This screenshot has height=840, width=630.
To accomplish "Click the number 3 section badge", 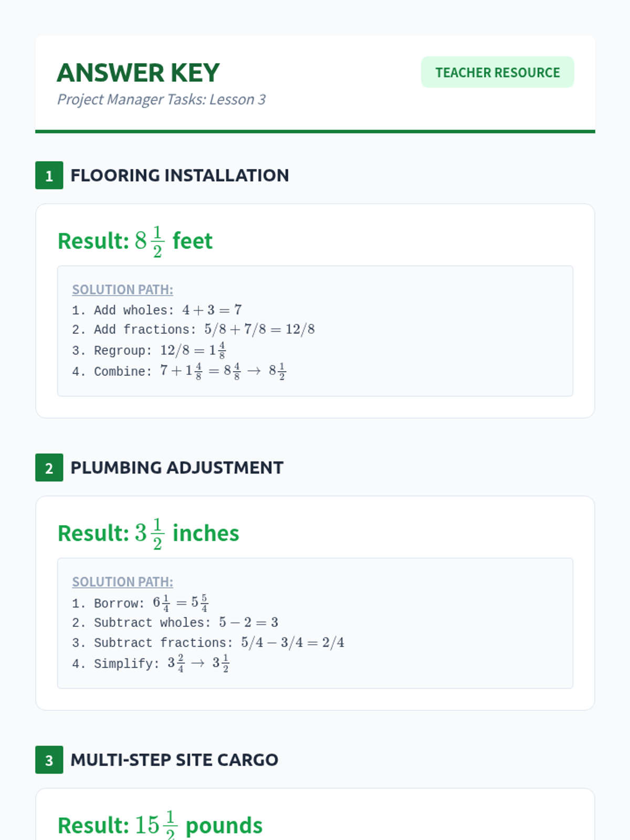I will 49,760.
